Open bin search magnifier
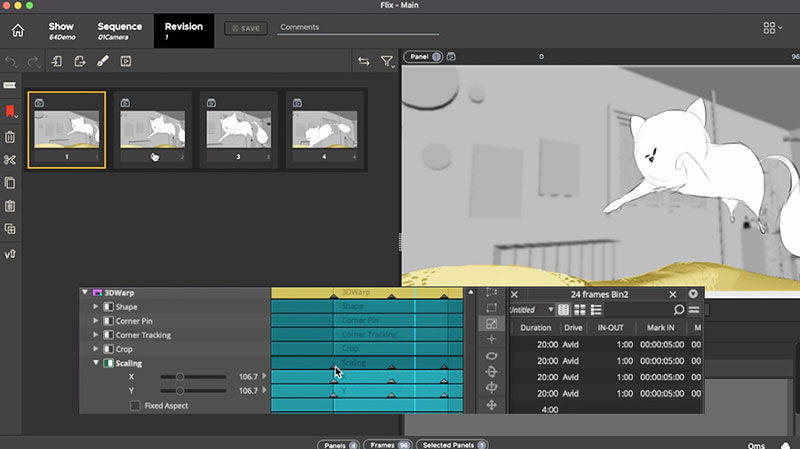The height and width of the screenshot is (449, 800). click(x=678, y=310)
